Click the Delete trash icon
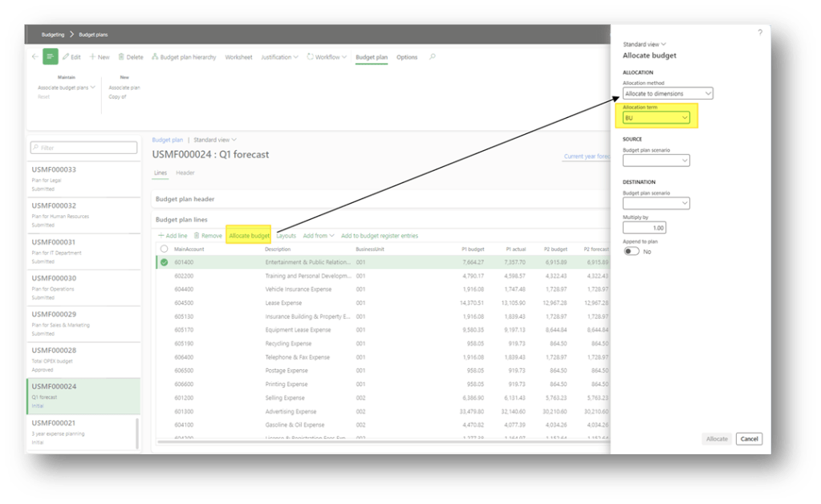This screenshot has height=504, width=821. click(x=121, y=57)
